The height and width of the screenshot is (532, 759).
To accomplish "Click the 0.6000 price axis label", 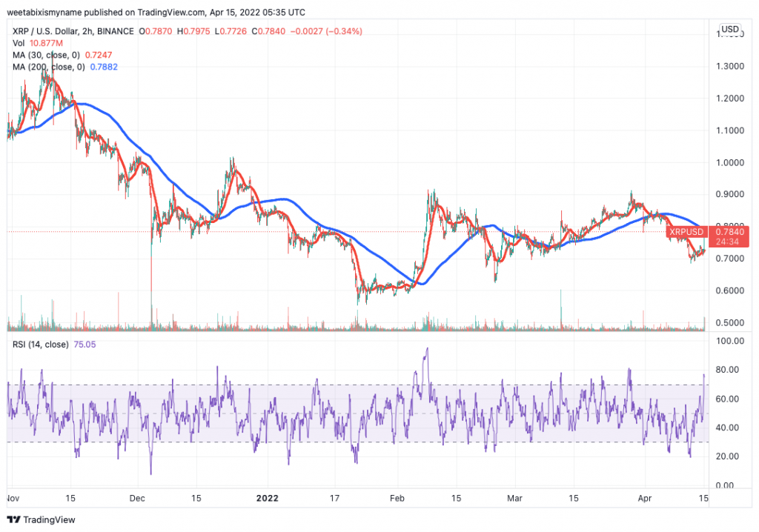I will [x=730, y=290].
